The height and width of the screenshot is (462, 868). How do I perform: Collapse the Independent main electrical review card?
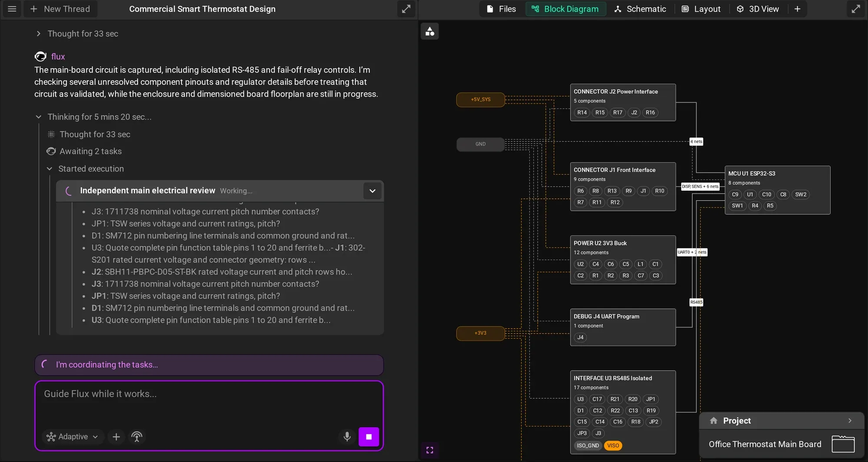(x=372, y=191)
